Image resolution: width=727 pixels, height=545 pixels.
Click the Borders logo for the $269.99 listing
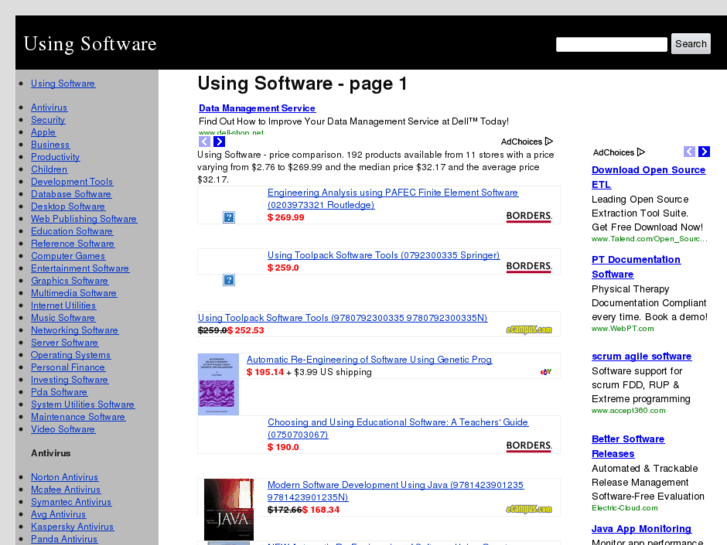click(x=529, y=216)
